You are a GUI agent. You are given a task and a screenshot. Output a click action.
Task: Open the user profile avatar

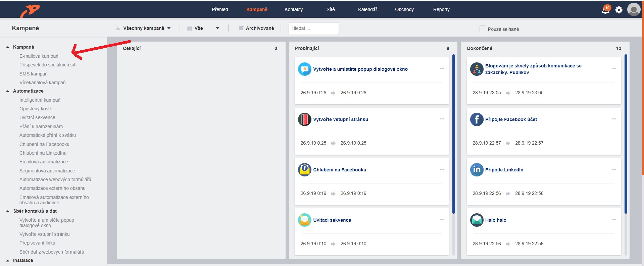[x=634, y=9]
